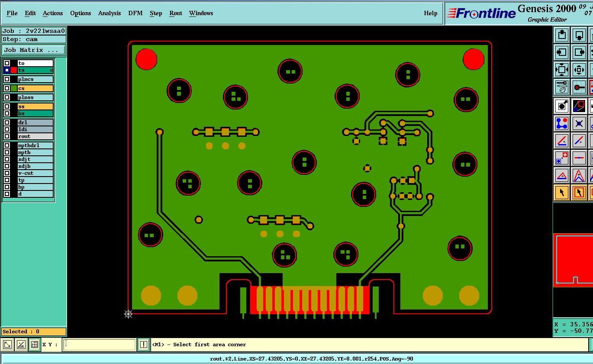Screen dimensions: 593x364
Task: Open the Windows menu
Action: tap(201, 13)
